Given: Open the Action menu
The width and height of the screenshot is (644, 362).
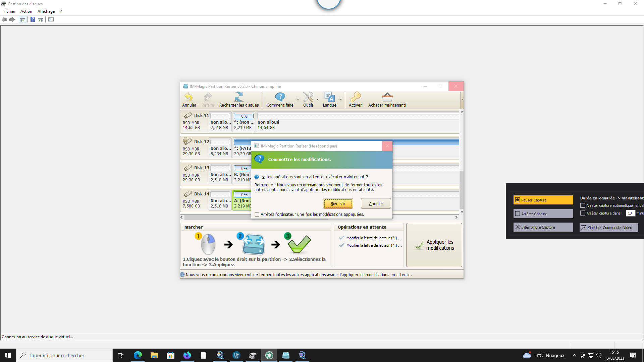Looking at the screenshot, I should tap(26, 11).
